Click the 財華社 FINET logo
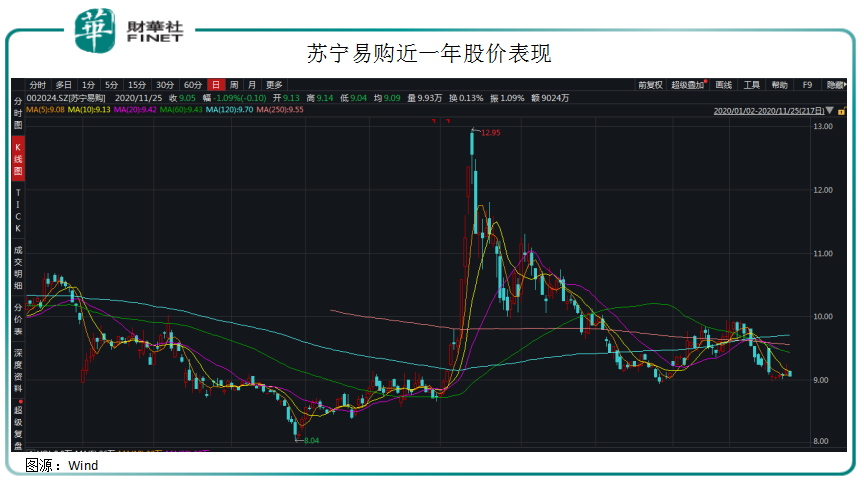Screen dimensions: 864x483 [129, 31]
